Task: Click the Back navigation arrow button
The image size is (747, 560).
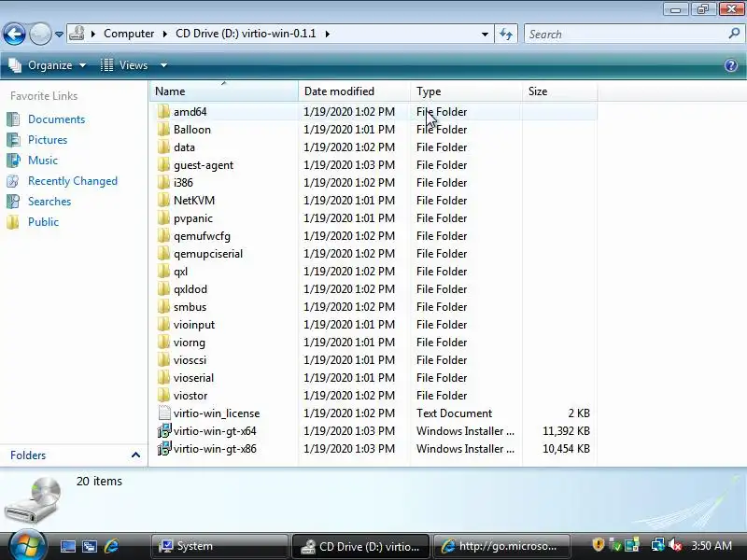Action: 14,35
